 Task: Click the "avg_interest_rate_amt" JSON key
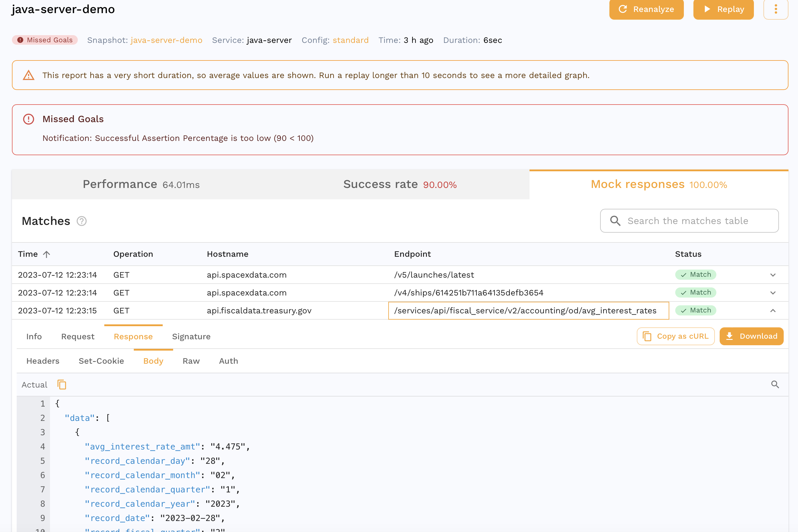point(142,447)
